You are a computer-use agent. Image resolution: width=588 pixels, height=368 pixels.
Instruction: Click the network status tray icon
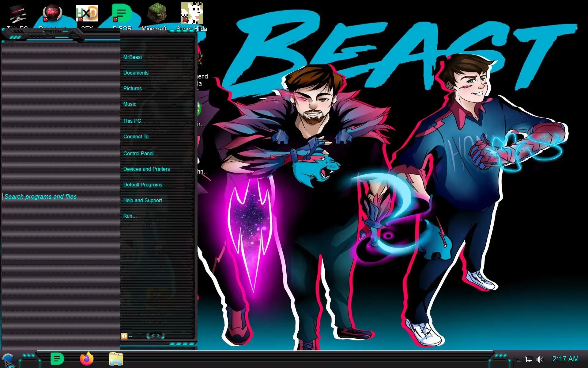pos(529,359)
